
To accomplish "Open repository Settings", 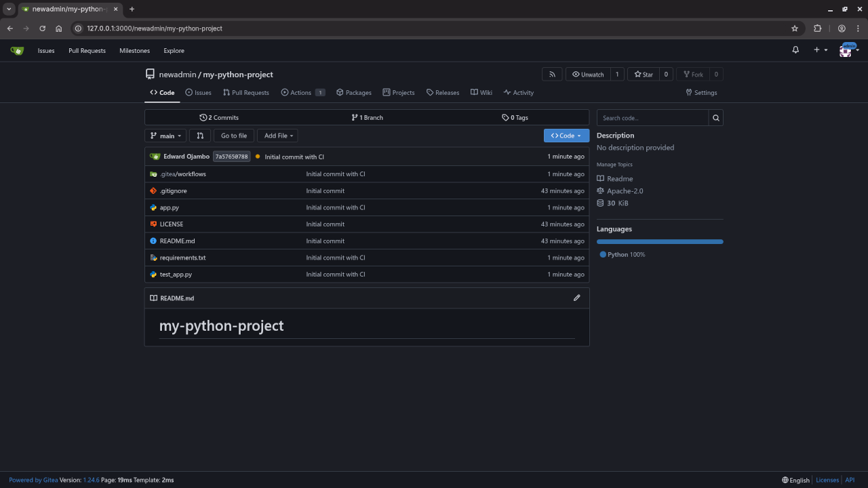I will coord(701,93).
